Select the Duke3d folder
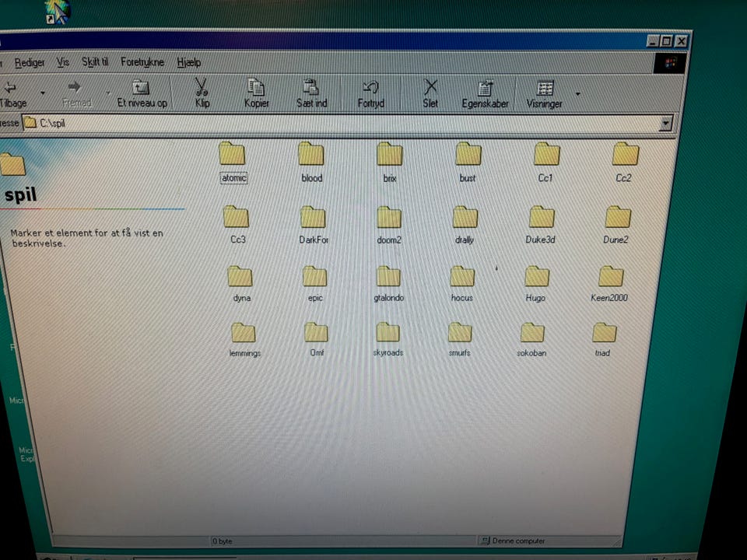Image resolution: width=747 pixels, height=560 pixels. (541, 226)
